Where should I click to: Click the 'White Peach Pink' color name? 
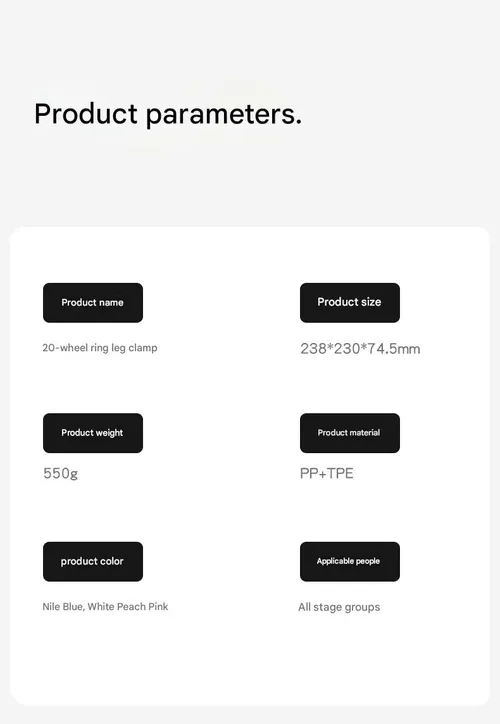(x=128, y=607)
